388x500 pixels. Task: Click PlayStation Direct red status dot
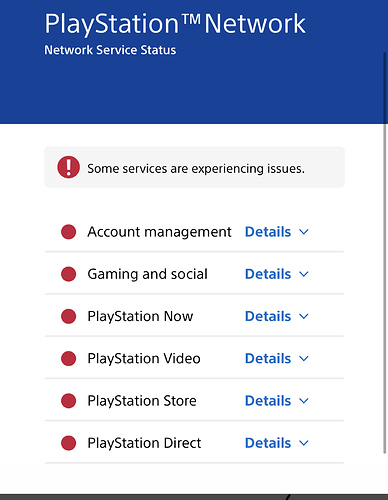(69, 443)
